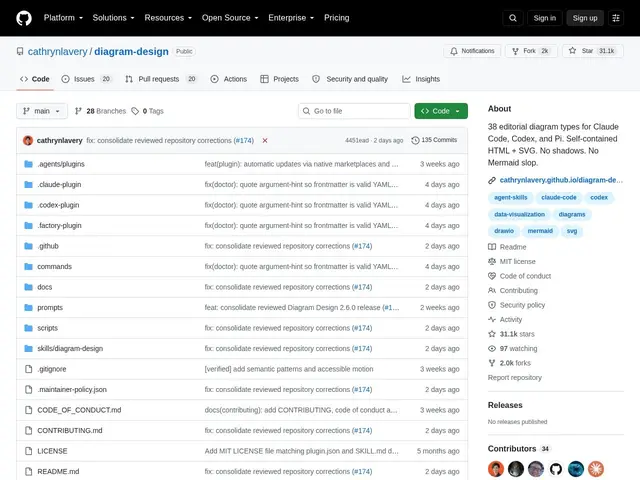Expand the Solutions menu
Image resolution: width=640 pixels, height=480 pixels.
click(113, 18)
